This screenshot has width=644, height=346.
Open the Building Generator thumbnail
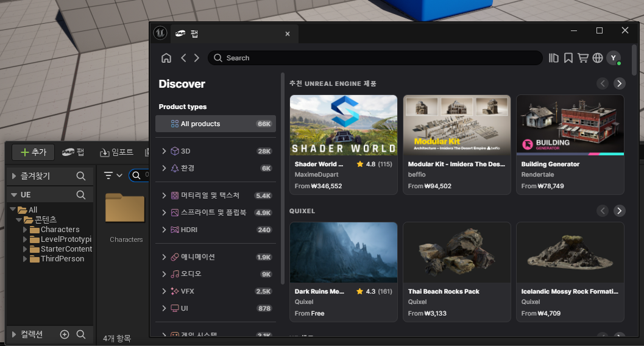pyautogui.click(x=570, y=125)
